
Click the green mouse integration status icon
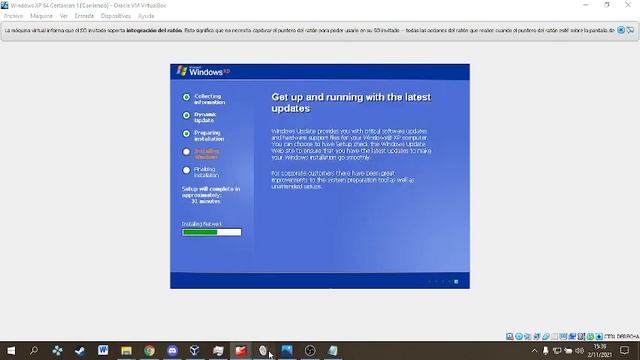tap(590, 336)
